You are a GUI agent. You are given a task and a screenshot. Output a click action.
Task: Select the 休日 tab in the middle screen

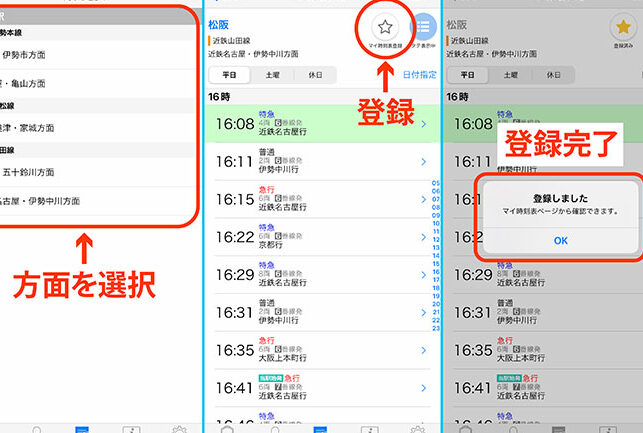tap(315, 75)
